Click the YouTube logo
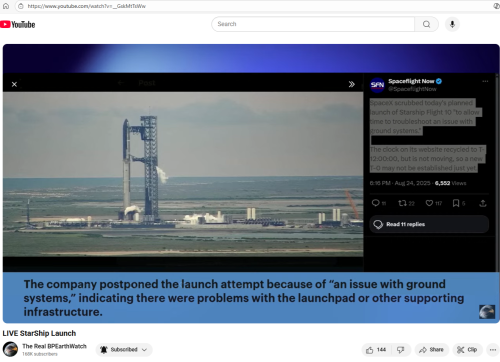This screenshot has height=362, width=500. click(x=18, y=24)
